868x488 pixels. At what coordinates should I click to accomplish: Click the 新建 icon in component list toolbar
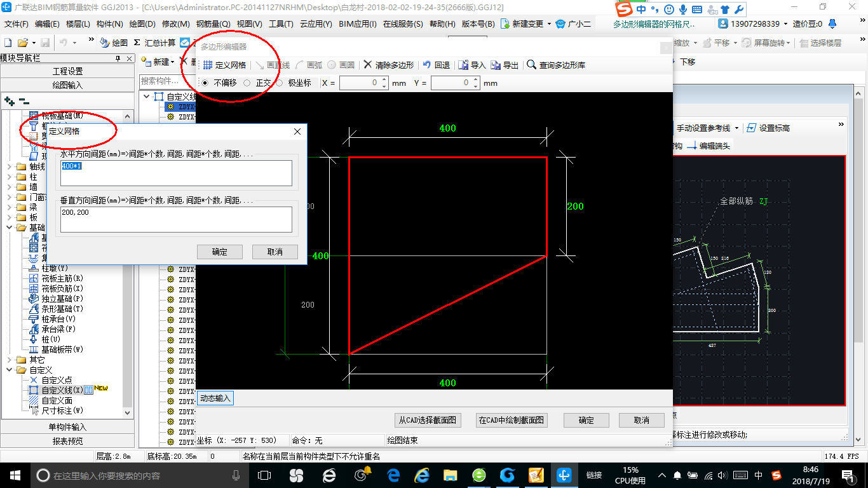click(146, 62)
